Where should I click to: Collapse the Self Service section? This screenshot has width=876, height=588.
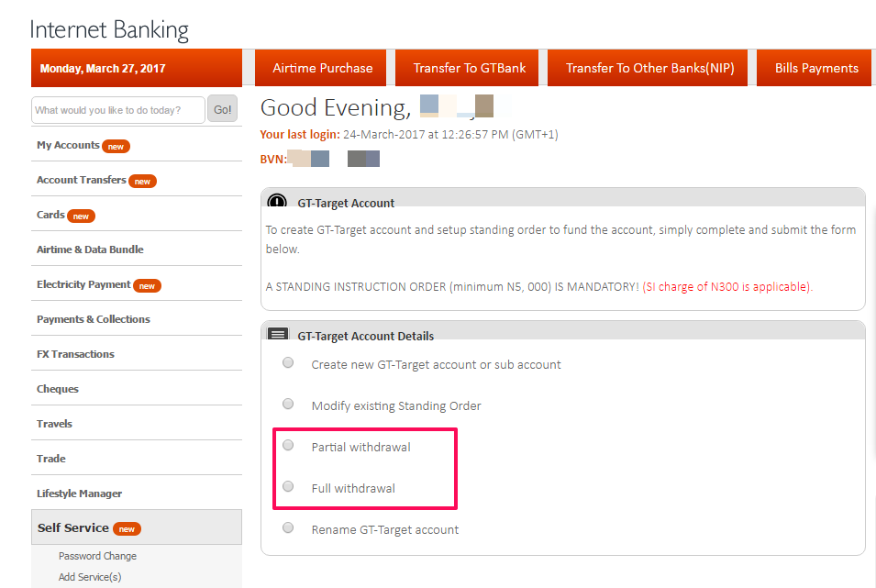(x=137, y=527)
